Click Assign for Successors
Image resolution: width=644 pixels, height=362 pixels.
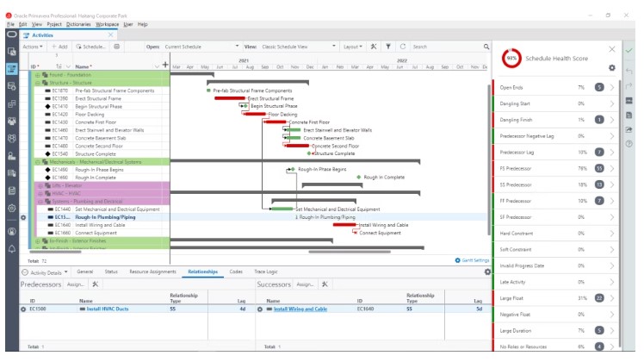point(305,284)
